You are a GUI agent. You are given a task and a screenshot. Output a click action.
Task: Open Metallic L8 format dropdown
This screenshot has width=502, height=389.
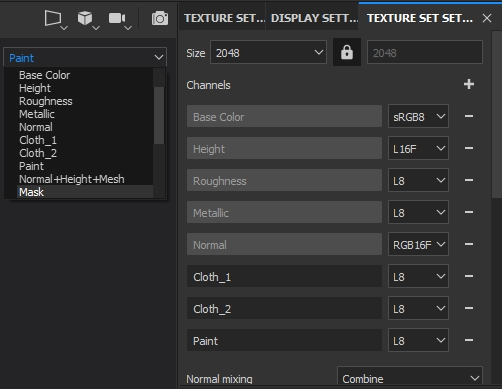point(418,212)
